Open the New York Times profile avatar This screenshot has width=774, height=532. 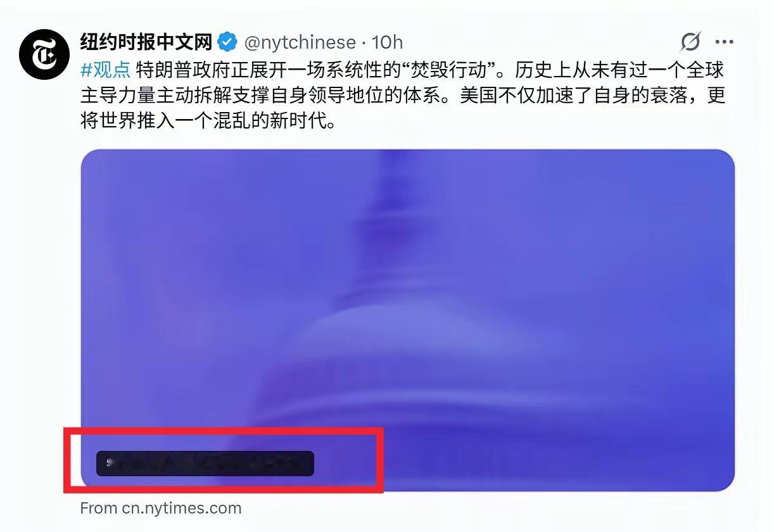click(44, 54)
